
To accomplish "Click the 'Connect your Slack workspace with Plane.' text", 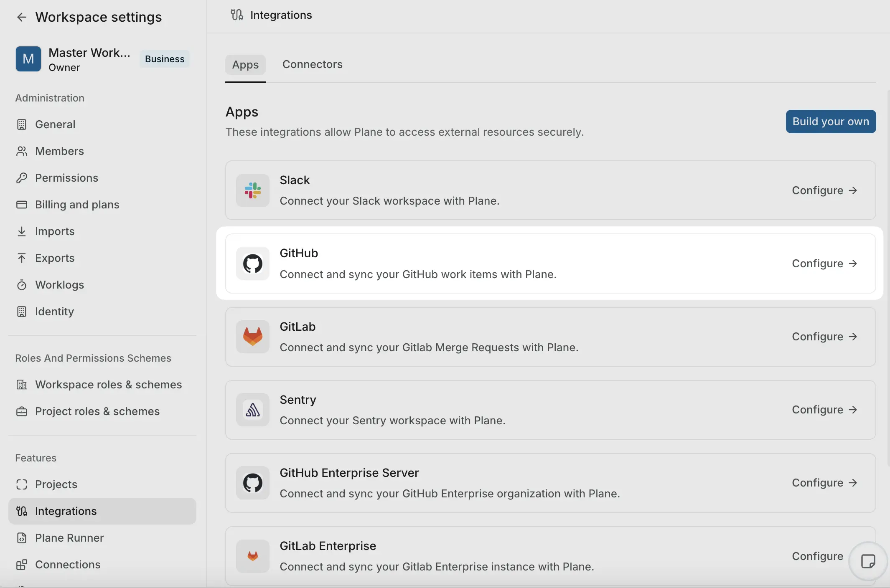I will [389, 201].
